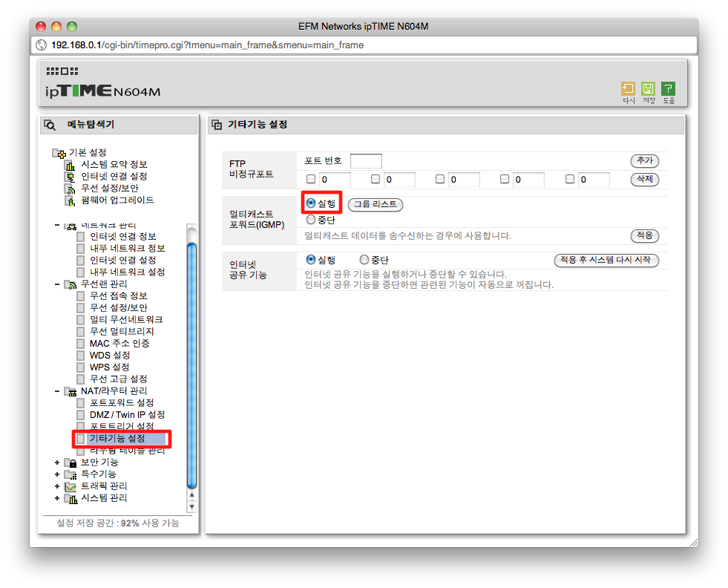
Task: Open the 도움 help icon
Action: (668, 88)
